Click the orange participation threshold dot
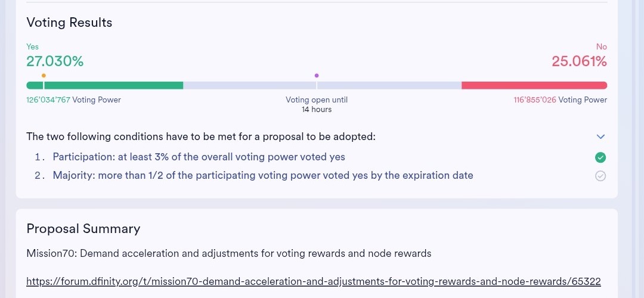644x298 pixels. point(44,76)
